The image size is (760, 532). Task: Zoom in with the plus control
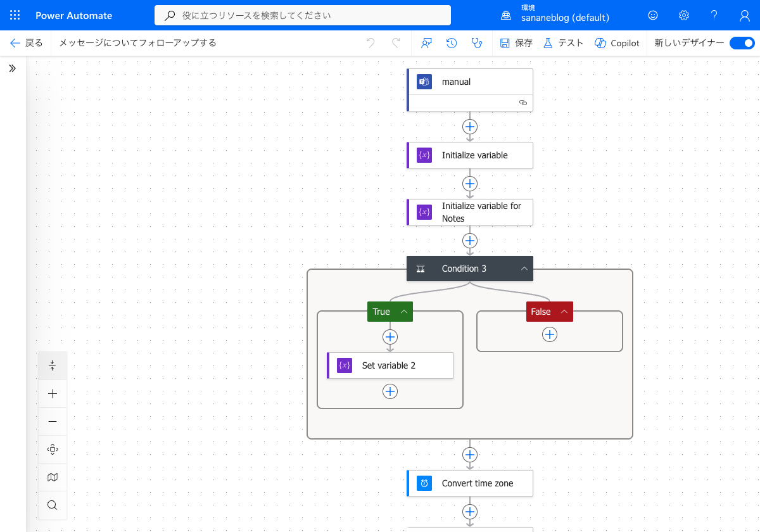click(x=53, y=393)
